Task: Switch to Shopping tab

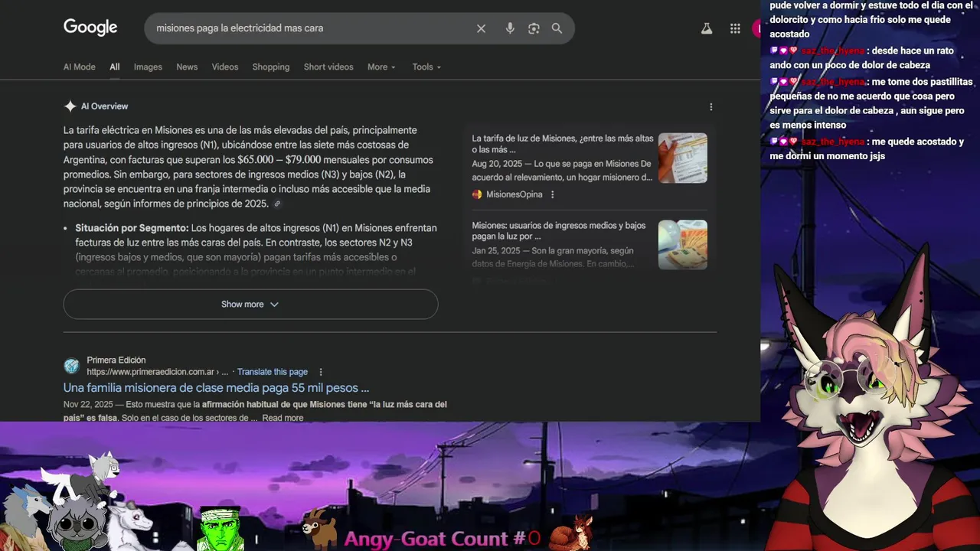Action: click(271, 67)
